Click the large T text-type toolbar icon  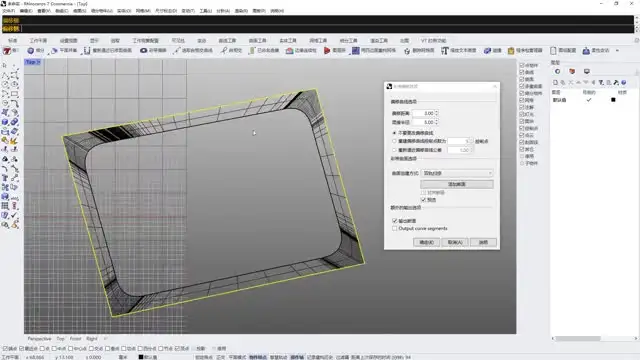[x=444, y=51]
